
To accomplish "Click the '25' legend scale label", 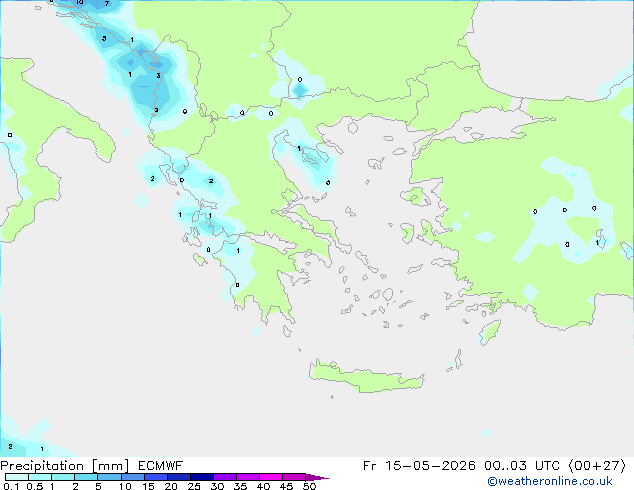I will click(194, 486).
